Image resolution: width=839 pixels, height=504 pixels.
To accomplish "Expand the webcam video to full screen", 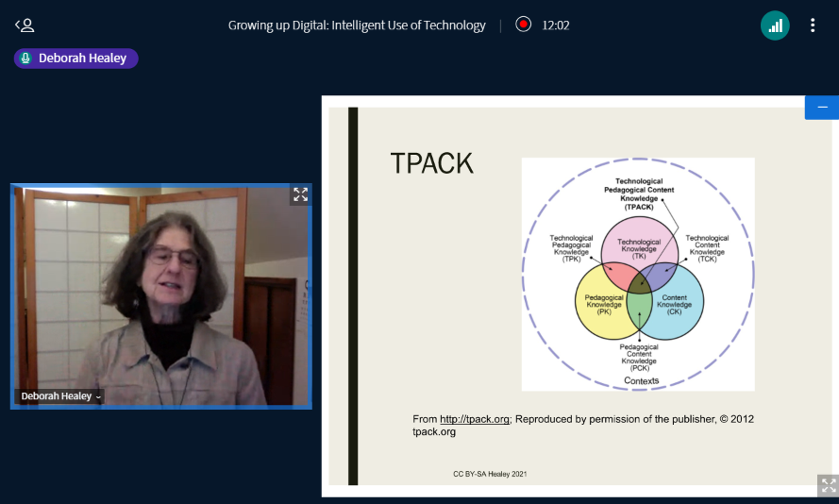I will [301, 194].
